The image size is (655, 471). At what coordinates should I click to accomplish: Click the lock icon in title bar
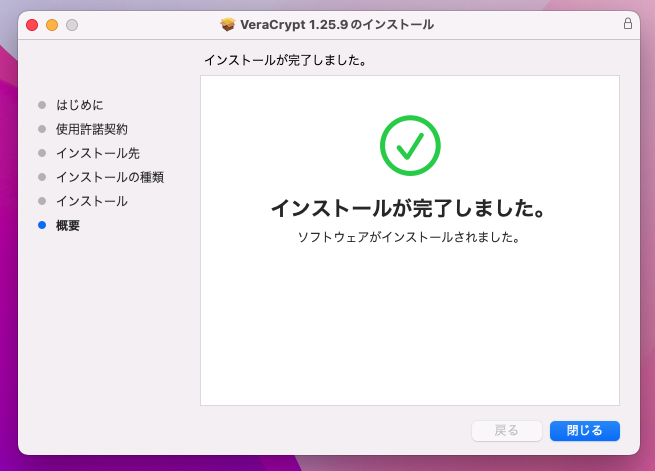click(627, 24)
